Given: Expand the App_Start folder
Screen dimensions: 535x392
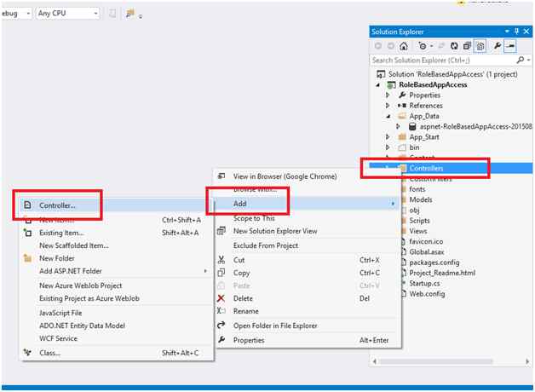Looking at the screenshot, I should (388, 137).
